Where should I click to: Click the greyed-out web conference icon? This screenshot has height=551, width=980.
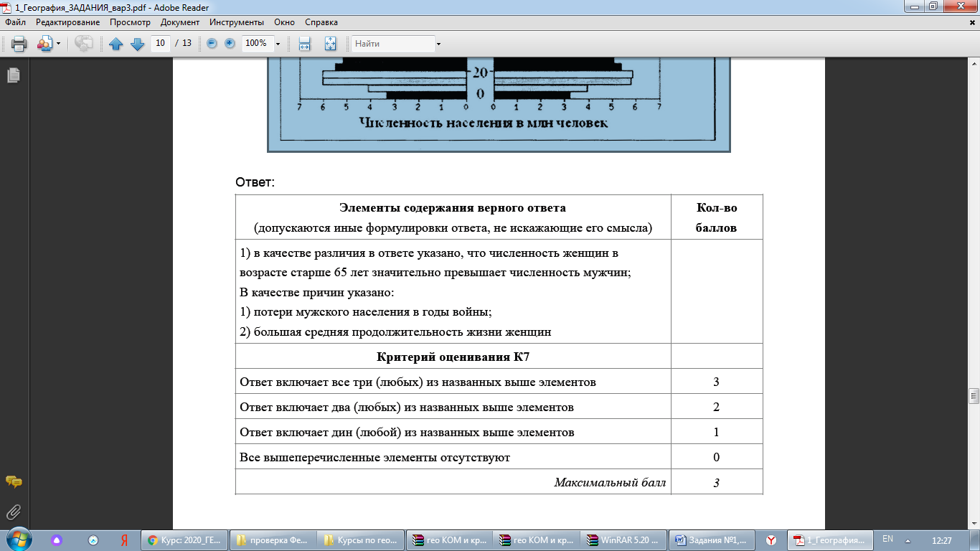tap(84, 44)
